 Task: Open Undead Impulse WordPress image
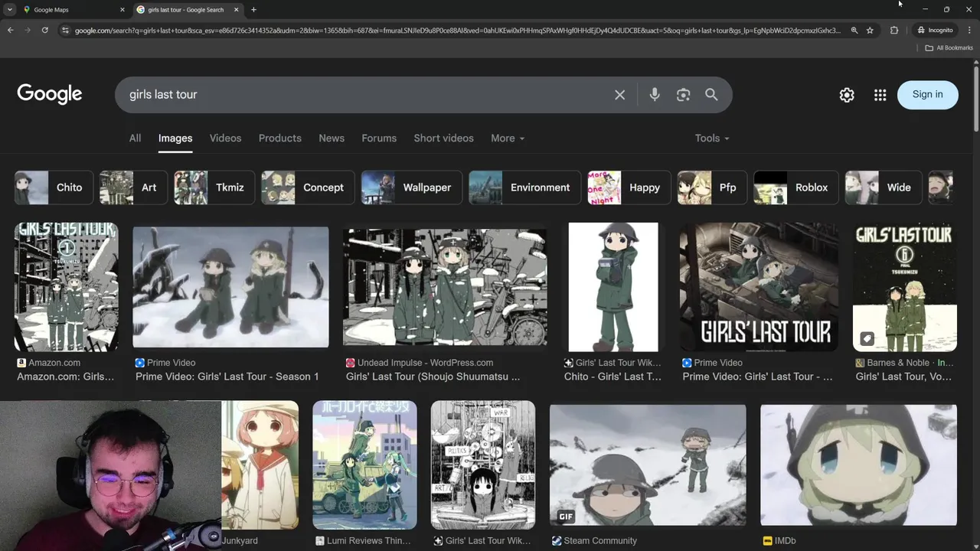tap(445, 287)
